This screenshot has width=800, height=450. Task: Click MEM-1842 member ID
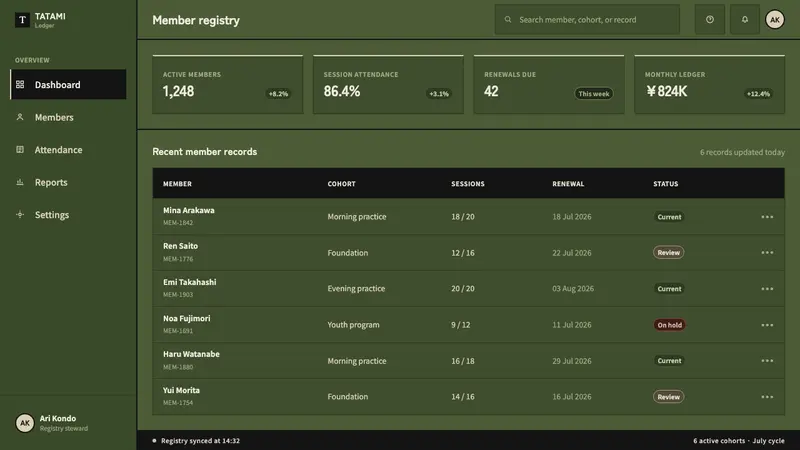[178, 223]
